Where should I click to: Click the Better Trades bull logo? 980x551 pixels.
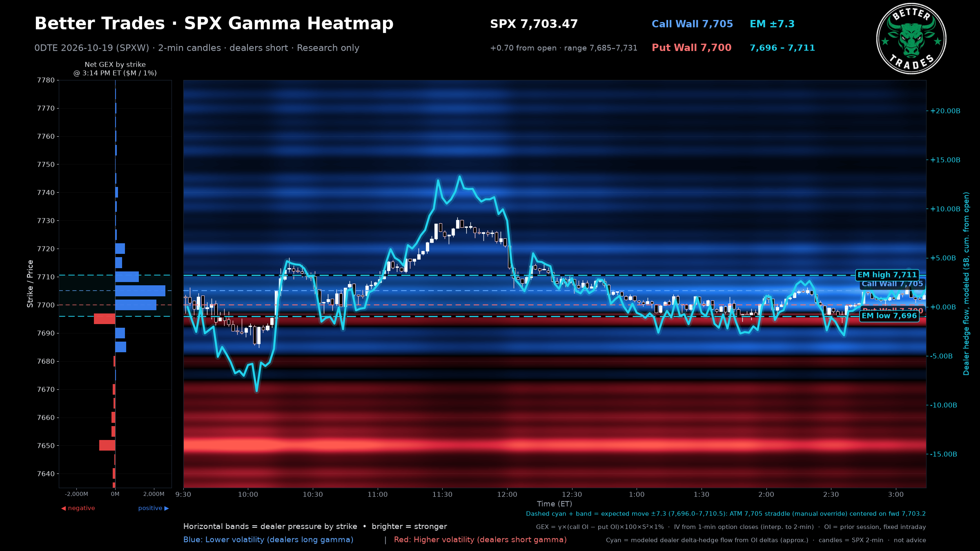coord(911,38)
